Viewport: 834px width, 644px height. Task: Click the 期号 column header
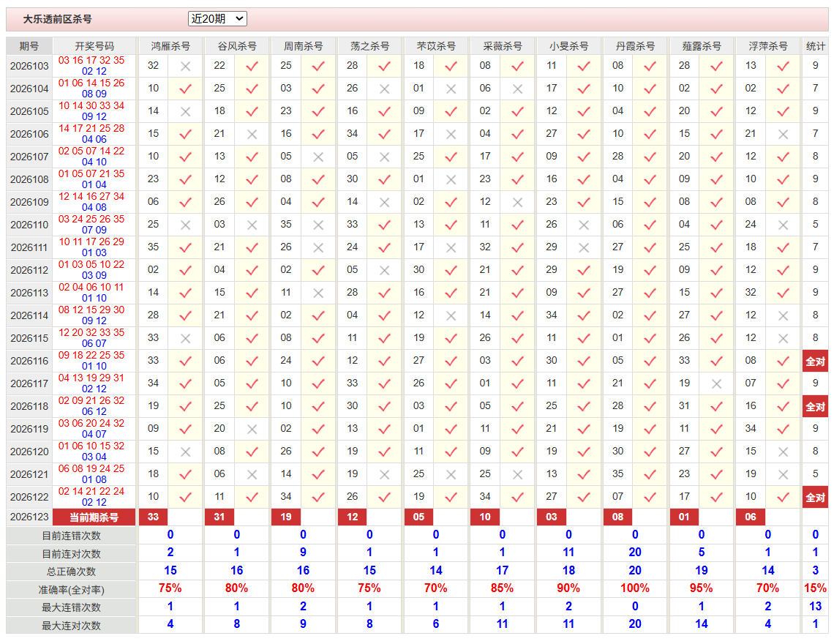click(x=29, y=46)
